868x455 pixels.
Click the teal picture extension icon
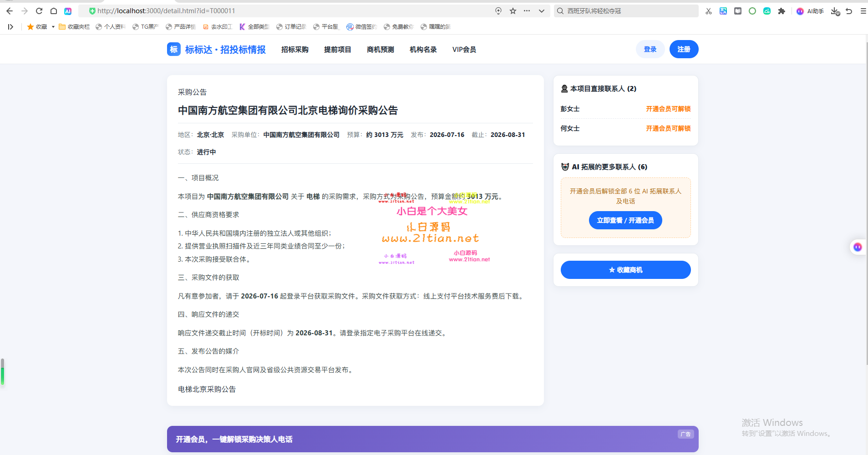click(767, 11)
